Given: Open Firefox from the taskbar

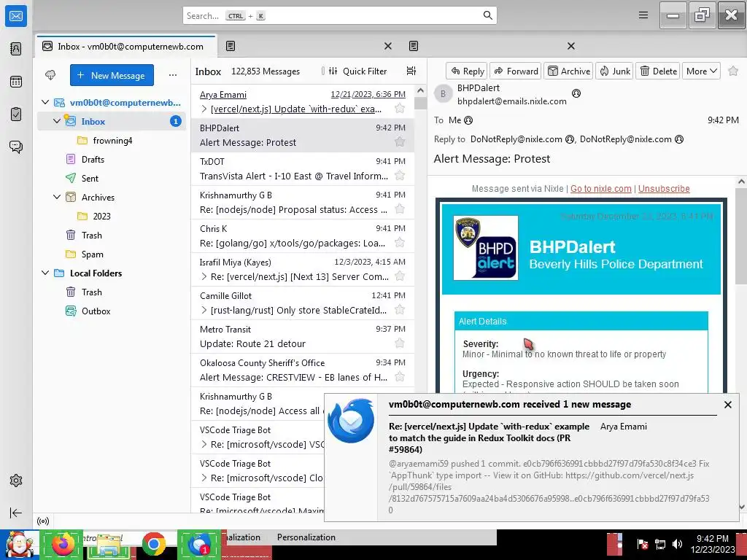Looking at the screenshot, I should (x=63, y=544).
